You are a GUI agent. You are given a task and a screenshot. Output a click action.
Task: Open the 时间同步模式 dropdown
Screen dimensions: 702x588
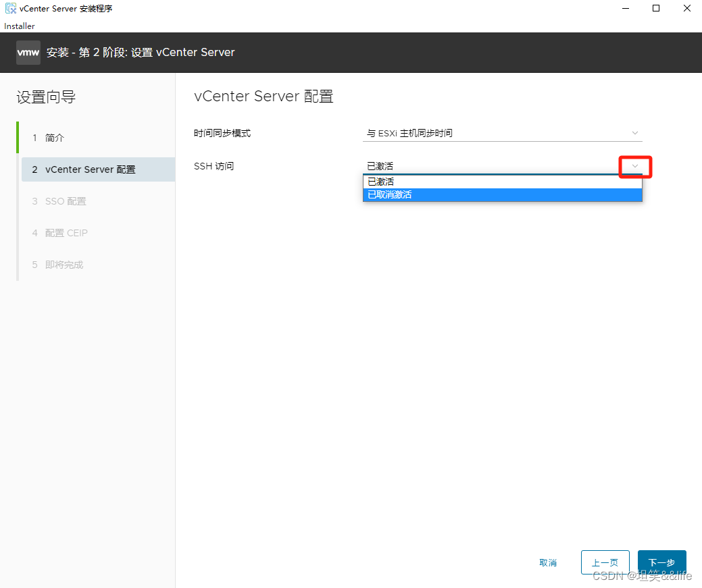(x=502, y=133)
